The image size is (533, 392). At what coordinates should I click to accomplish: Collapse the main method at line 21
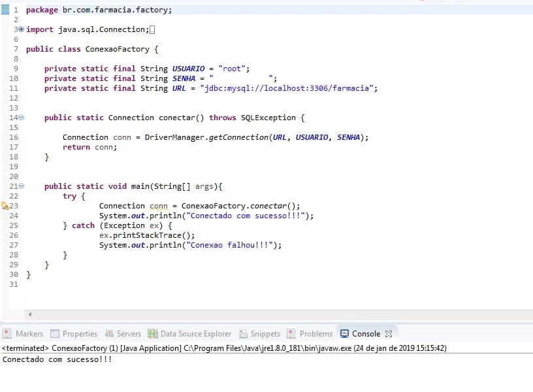coord(22,186)
